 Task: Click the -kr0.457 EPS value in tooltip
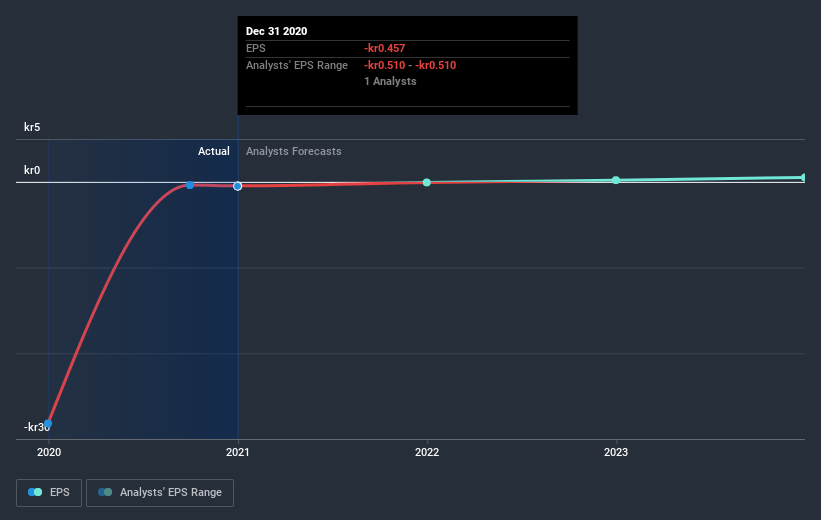pyautogui.click(x=385, y=48)
